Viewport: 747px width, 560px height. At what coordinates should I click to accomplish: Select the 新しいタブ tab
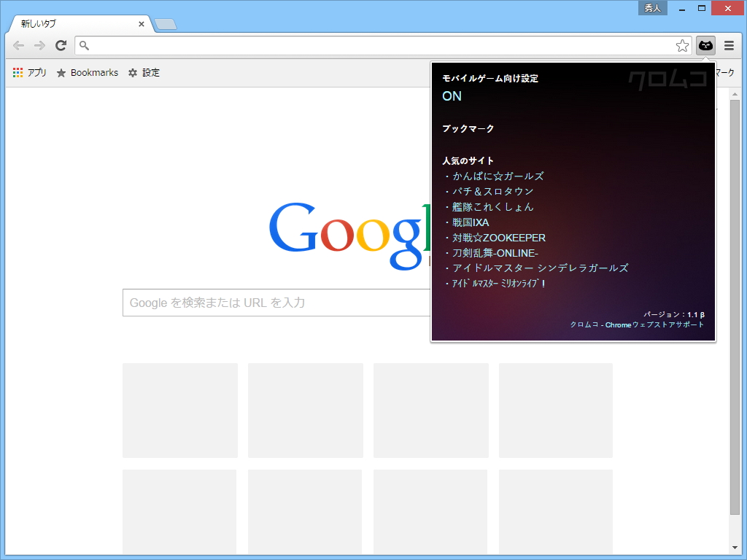73,23
